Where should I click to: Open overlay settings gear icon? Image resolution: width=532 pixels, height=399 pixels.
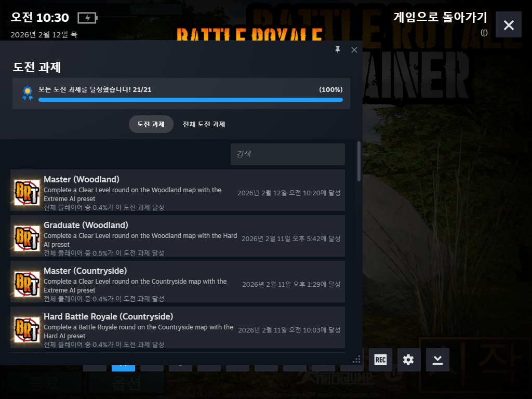pos(408,360)
